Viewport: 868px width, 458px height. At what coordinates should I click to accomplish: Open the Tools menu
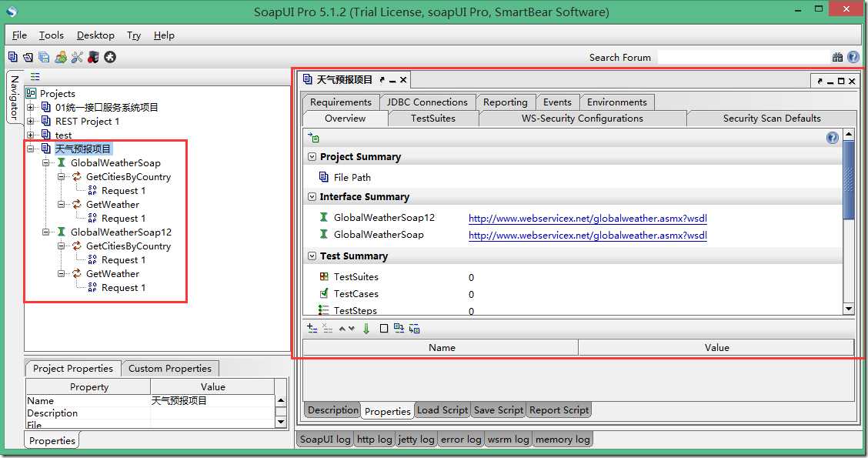click(x=51, y=35)
